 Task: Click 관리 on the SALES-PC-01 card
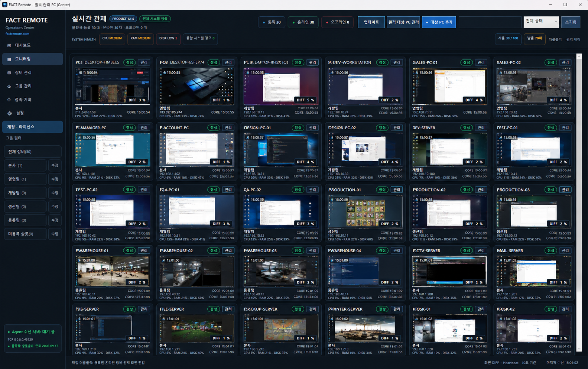pyautogui.click(x=481, y=62)
